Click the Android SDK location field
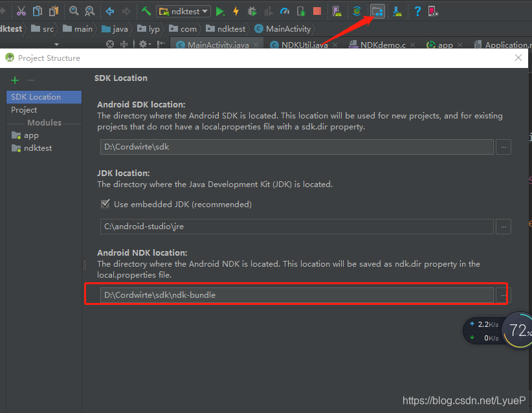 click(x=296, y=147)
